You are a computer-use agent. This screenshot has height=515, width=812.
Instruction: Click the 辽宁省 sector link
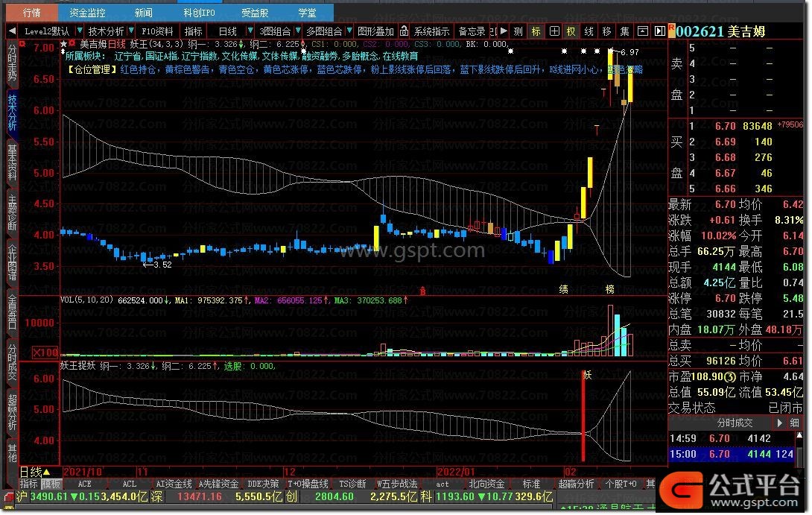point(127,56)
